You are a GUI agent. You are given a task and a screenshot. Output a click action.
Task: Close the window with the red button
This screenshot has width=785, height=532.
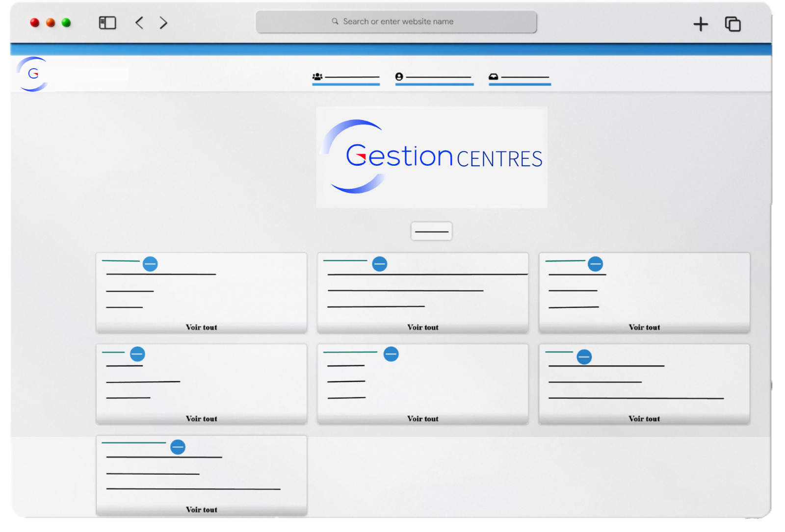coord(35,23)
